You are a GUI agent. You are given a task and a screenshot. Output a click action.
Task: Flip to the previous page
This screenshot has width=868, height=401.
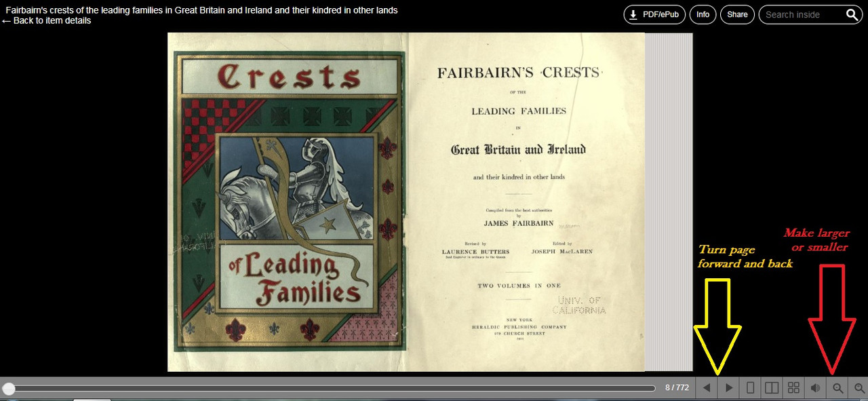[707, 388]
